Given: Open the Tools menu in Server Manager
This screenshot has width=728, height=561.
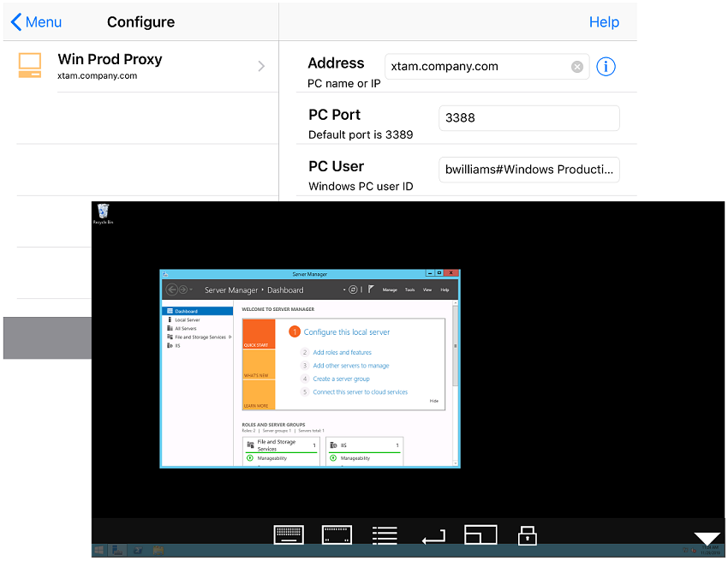Looking at the screenshot, I should click(x=411, y=289).
